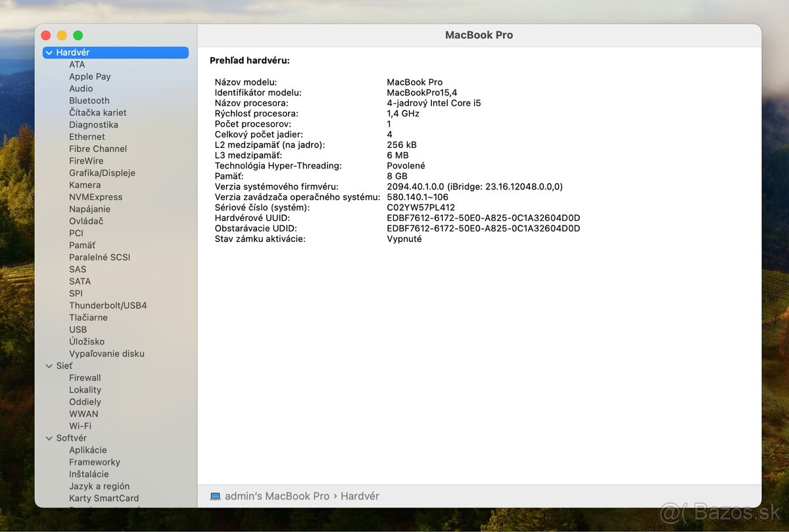Select Frameworky in the sidebar

pyautogui.click(x=95, y=462)
